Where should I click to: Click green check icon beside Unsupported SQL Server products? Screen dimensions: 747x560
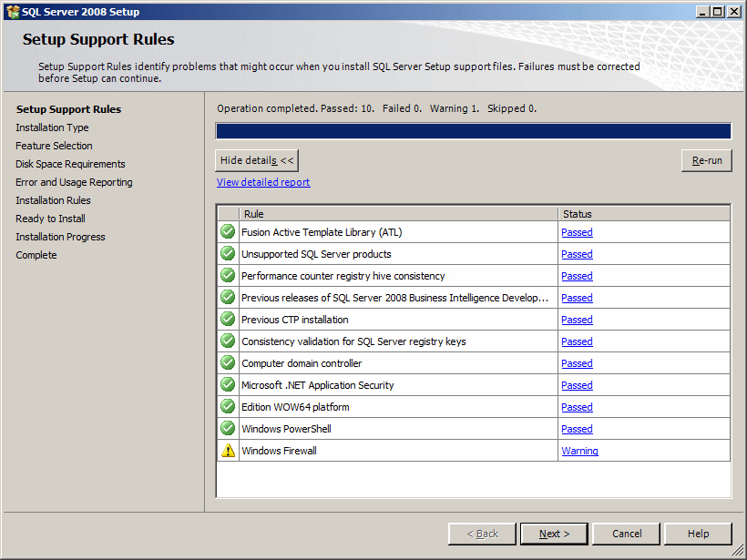click(228, 254)
